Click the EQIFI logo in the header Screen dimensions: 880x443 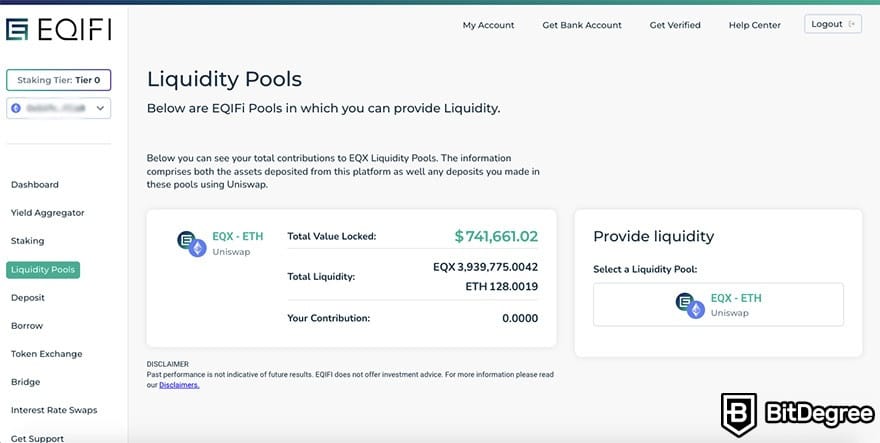click(58, 29)
